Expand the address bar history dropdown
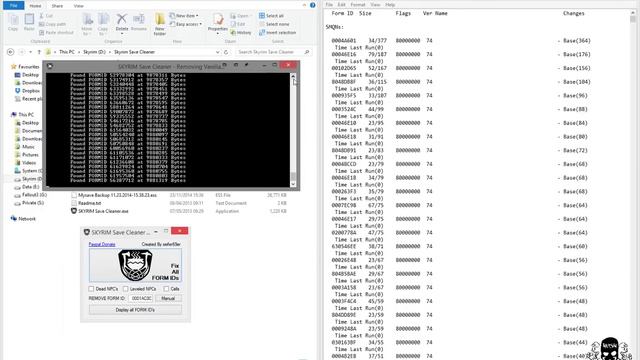 pos(218,52)
